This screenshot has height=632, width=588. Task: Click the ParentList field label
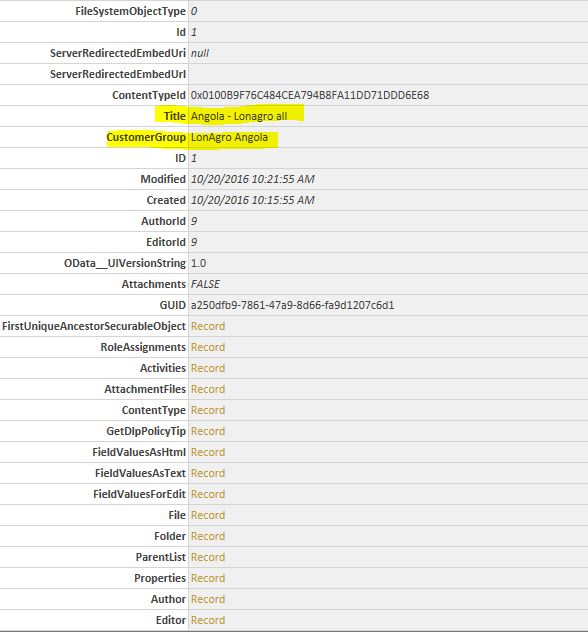160,557
